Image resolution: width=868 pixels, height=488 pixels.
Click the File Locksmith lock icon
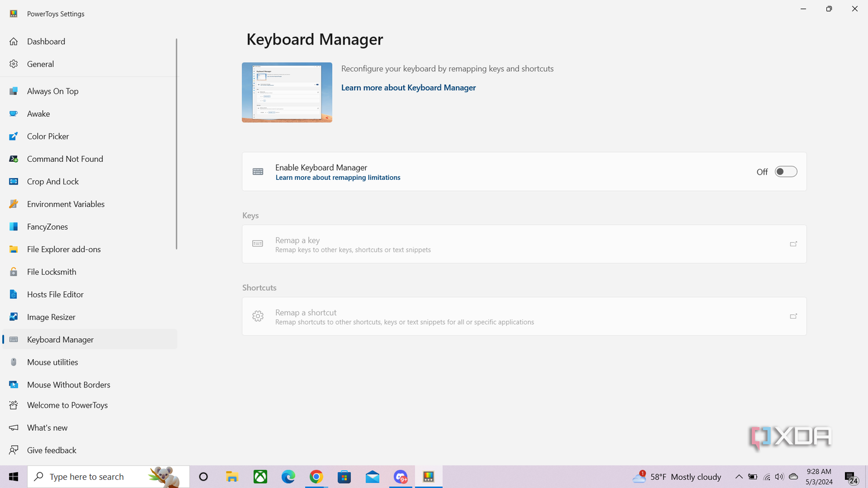[14, 272]
